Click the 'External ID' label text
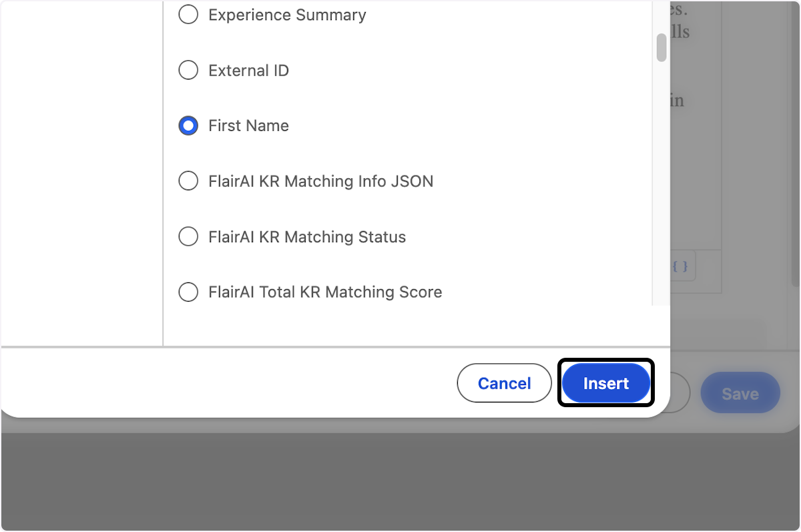Screen dimensions: 801x532 click(x=248, y=70)
